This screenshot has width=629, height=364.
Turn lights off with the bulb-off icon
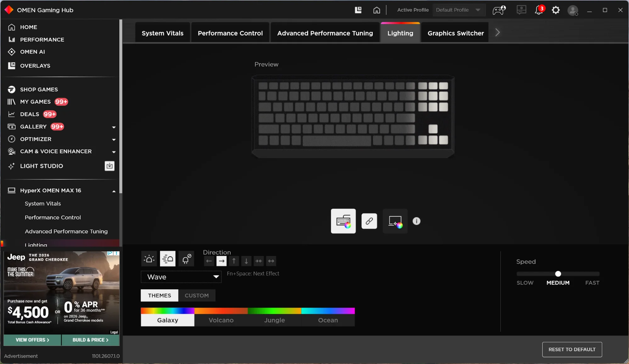[x=186, y=259]
